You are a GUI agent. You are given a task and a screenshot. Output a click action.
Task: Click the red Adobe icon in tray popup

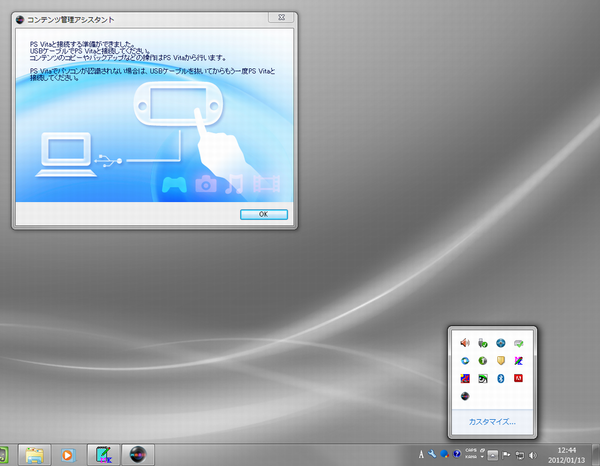pos(517,379)
